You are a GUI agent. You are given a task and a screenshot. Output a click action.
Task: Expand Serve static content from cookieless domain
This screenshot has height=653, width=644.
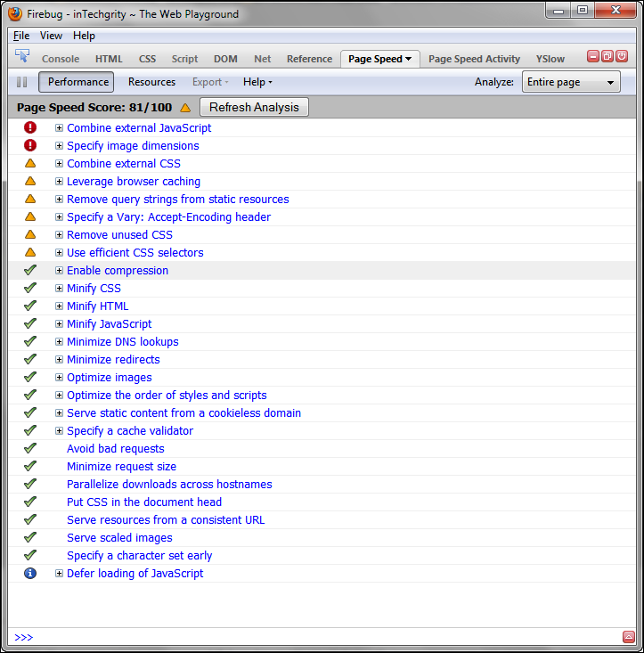tap(59, 413)
